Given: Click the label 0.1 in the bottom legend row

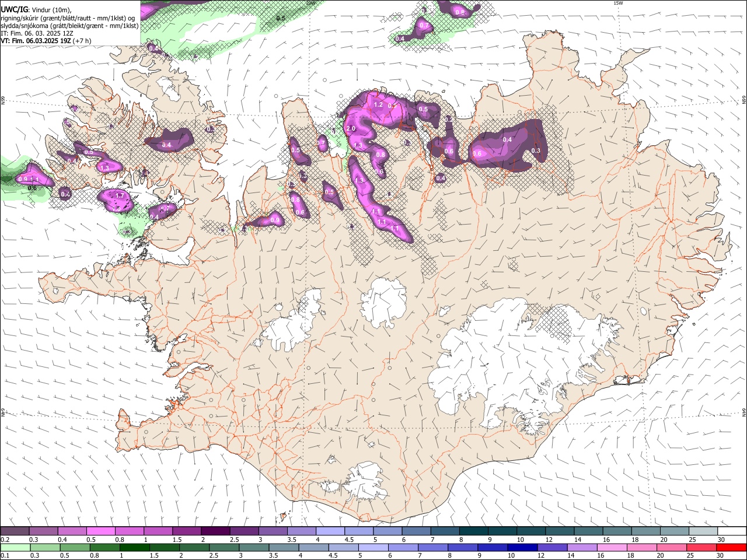Looking at the screenshot, I should click(5, 555).
